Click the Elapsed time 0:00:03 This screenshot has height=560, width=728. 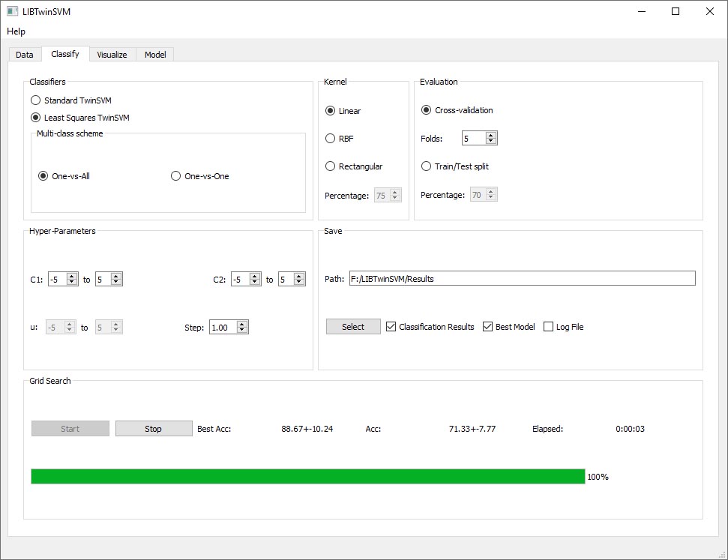(x=630, y=429)
